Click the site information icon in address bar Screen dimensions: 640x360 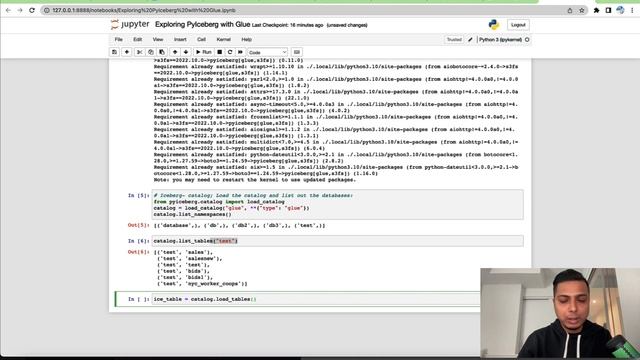[47, 10]
